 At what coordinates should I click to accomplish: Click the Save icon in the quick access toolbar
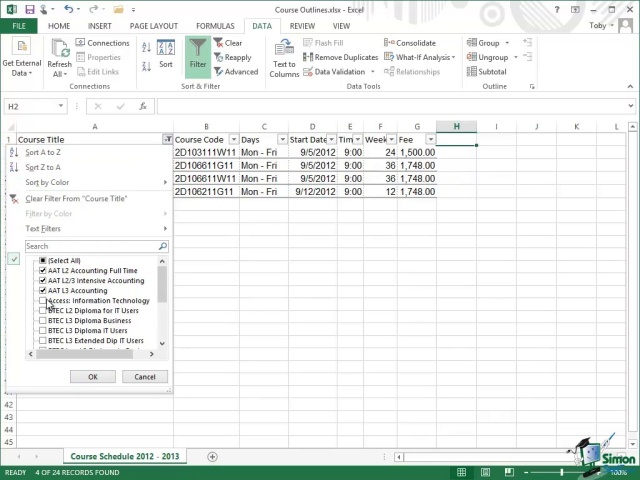tap(29, 9)
